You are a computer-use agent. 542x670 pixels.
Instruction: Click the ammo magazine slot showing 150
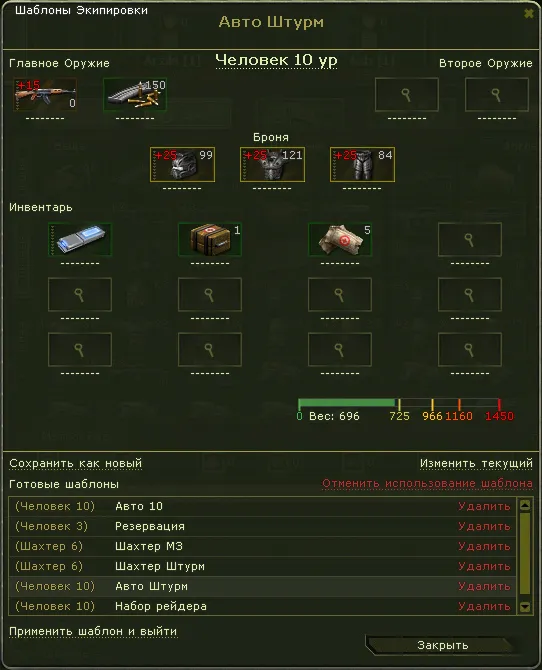click(x=135, y=94)
